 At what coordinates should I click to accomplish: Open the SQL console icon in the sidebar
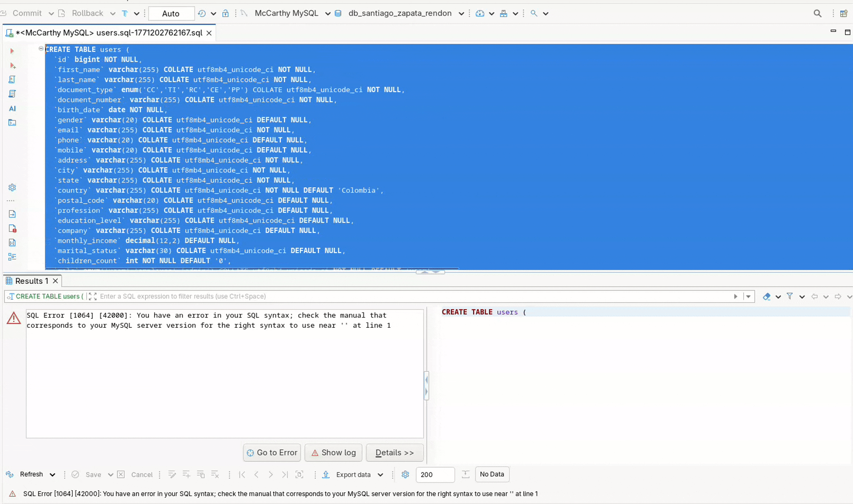click(x=12, y=123)
